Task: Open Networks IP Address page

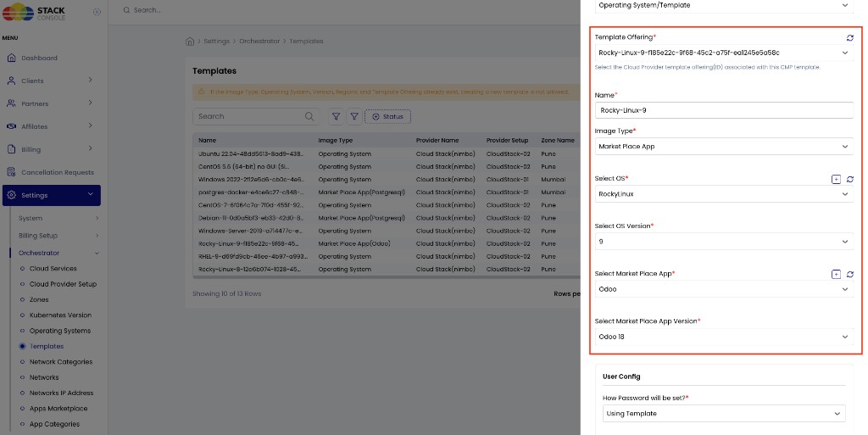Action: pyautogui.click(x=61, y=393)
